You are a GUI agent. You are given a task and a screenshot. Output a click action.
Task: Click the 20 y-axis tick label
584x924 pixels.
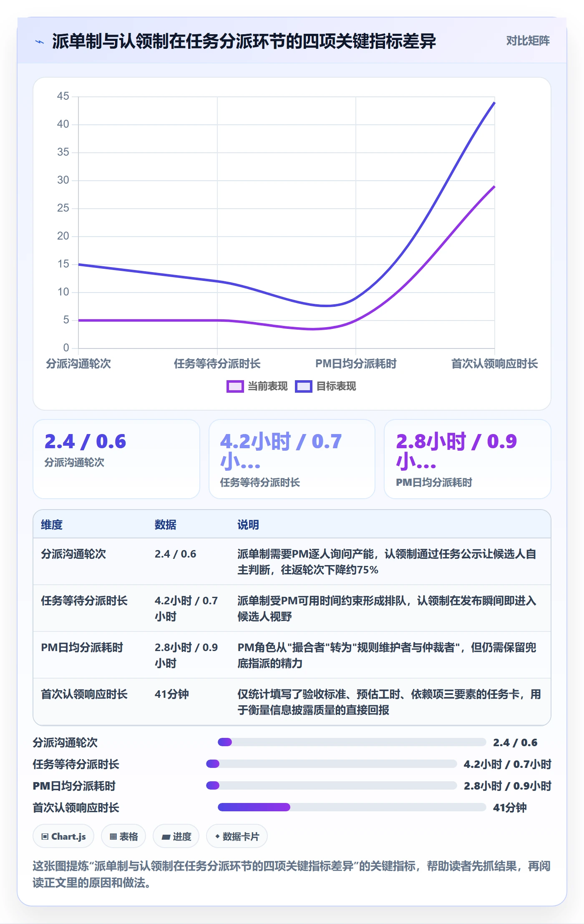pyautogui.click(x=63, y=236)
